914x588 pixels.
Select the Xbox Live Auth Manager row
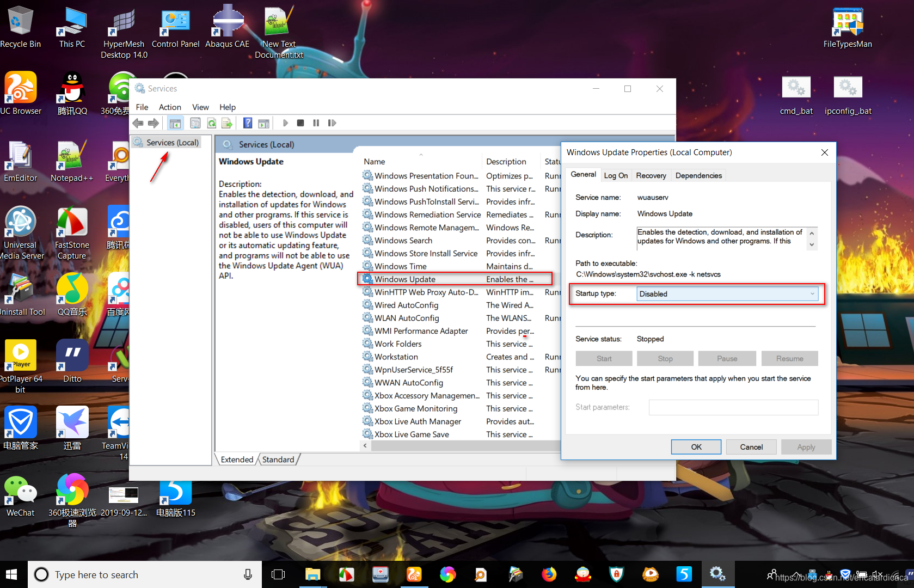461,421
